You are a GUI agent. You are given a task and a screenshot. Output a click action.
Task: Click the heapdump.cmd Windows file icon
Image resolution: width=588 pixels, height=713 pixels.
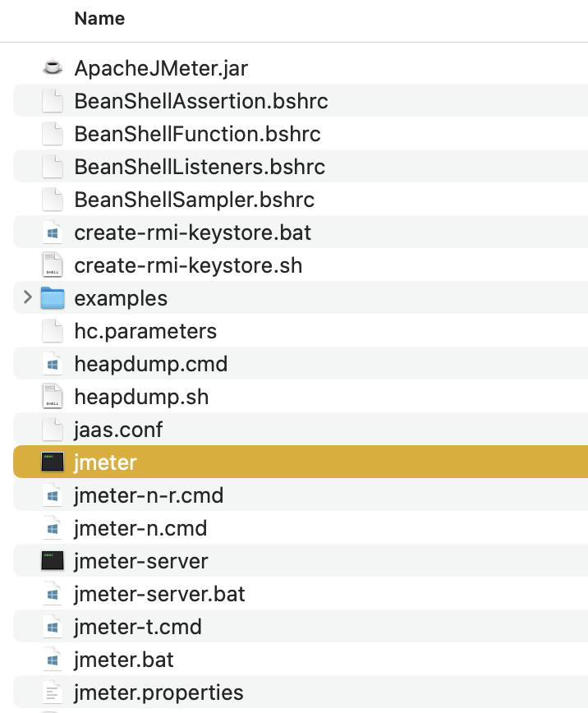pos(53,364)
